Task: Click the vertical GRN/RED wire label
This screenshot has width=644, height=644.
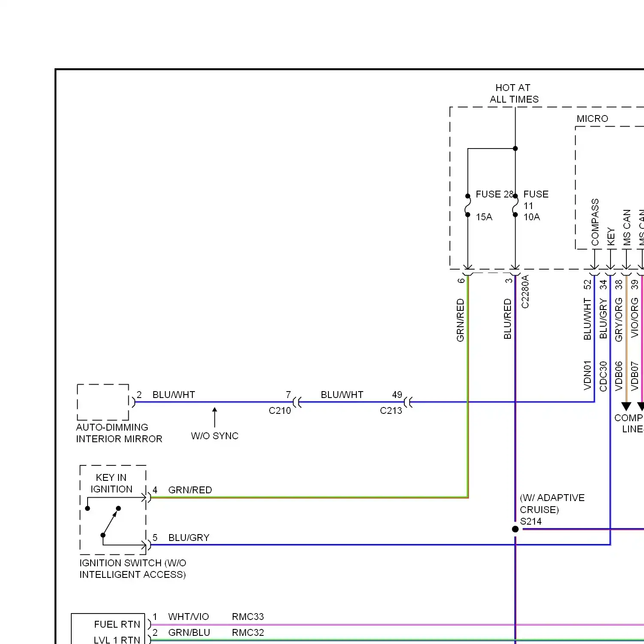Action: pyautogui.click(x=460, y=320)
